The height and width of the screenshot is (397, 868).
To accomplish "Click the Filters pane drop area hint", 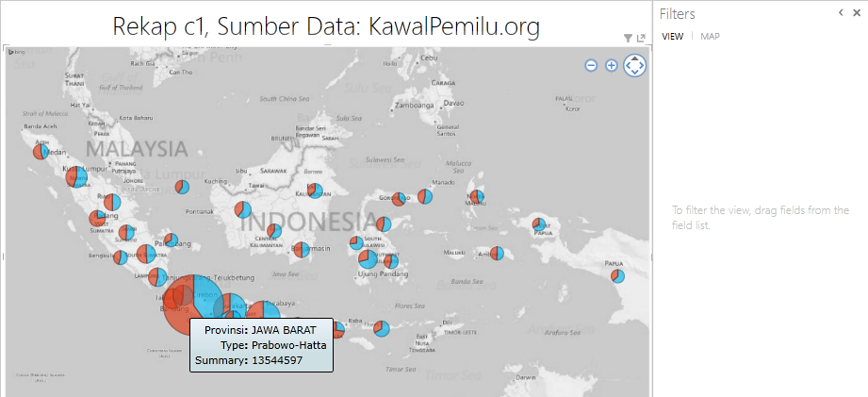I will [x=761, y=218].
